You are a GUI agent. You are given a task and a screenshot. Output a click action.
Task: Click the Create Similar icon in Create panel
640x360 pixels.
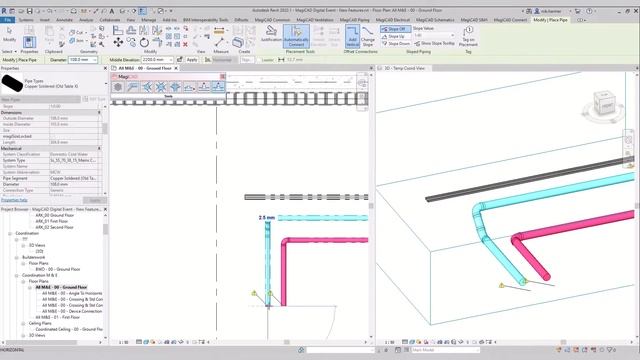(238, 42)
